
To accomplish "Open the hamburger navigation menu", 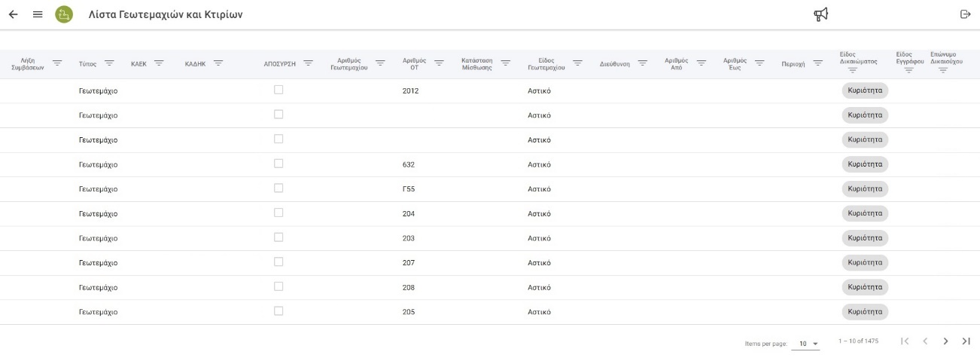I will 38,14.
